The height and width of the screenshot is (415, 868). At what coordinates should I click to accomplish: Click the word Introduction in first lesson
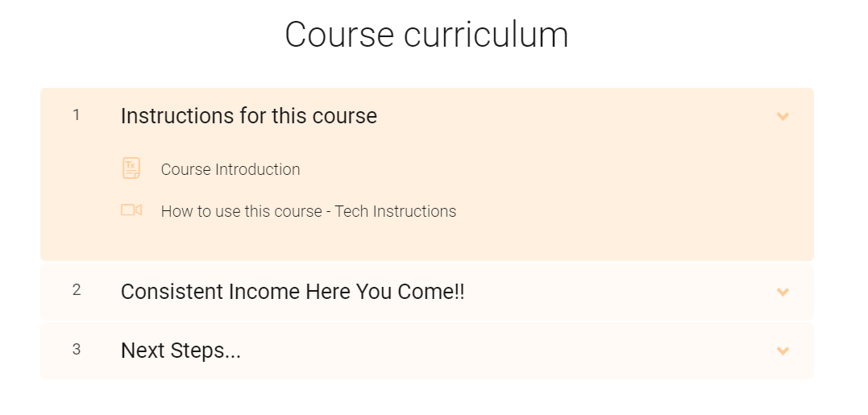pyautogui.click(x=257, y=169)
